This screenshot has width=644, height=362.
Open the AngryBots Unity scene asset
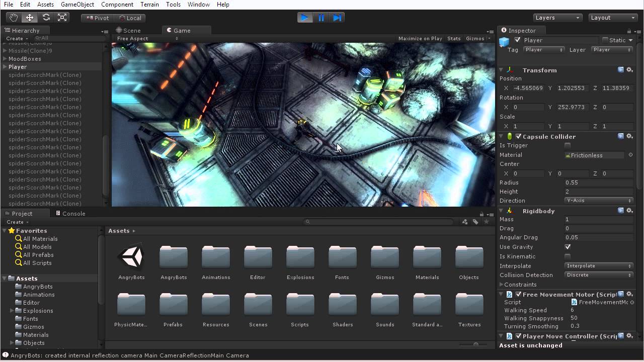click(131, 261)
